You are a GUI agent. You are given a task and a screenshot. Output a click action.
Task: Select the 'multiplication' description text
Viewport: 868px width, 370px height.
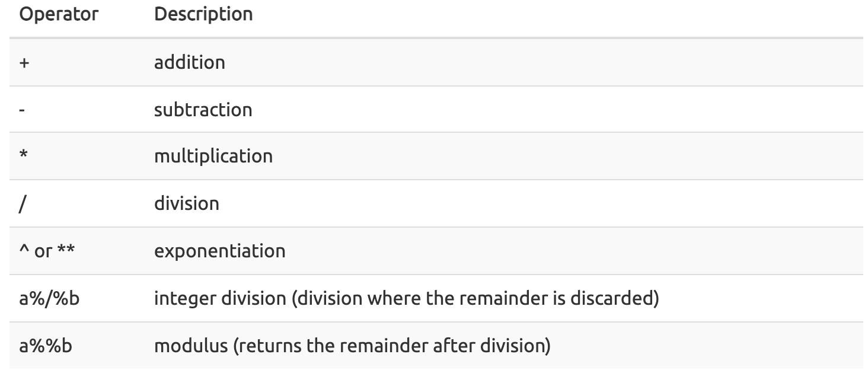tap(213, 156)
